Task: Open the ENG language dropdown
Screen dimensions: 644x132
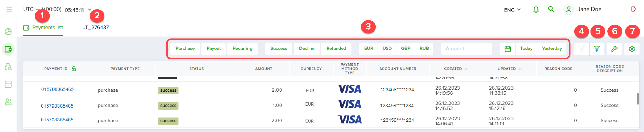Action: coord(512,10)
